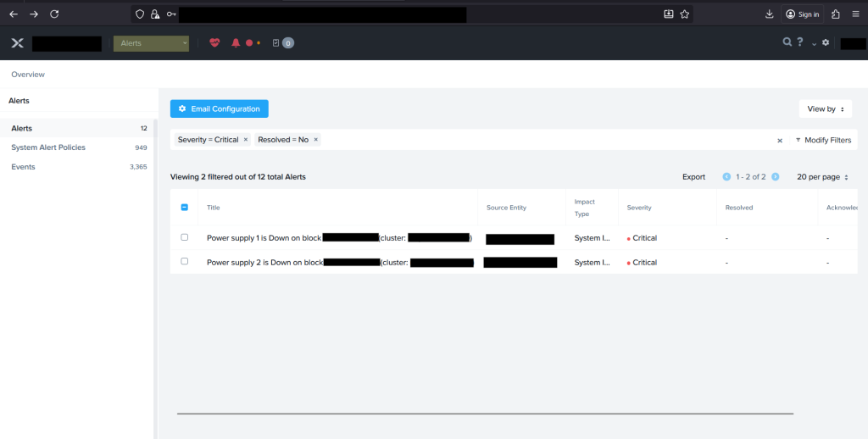Click the install app icon in the address bar
The width and height of the screenshot is (868, 439).
(669, 14)
